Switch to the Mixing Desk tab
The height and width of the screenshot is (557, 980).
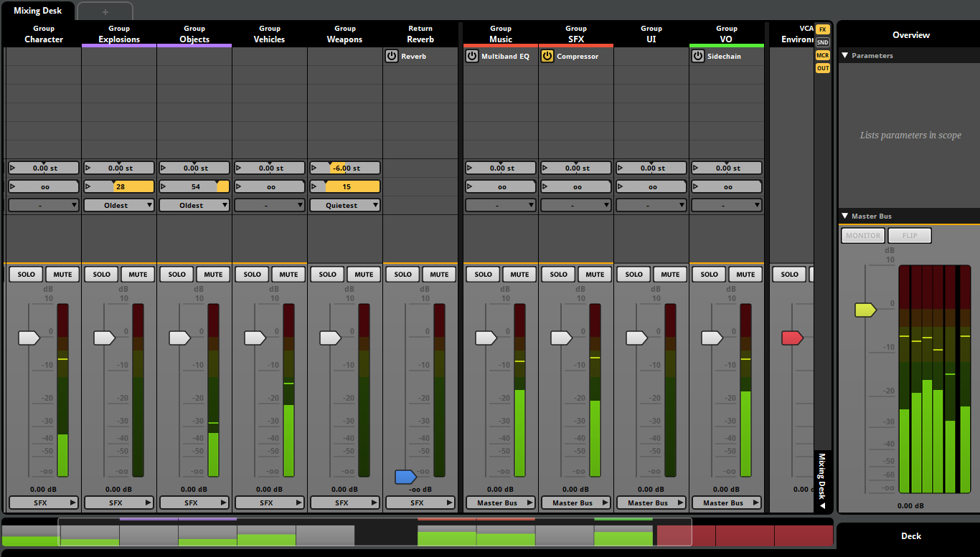click(37, 10)
